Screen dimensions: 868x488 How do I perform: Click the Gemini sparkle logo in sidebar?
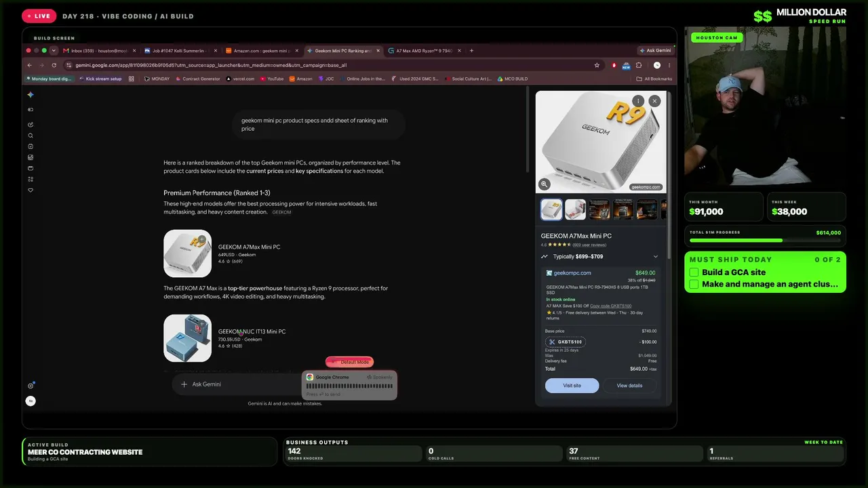(x=31, y=95)
